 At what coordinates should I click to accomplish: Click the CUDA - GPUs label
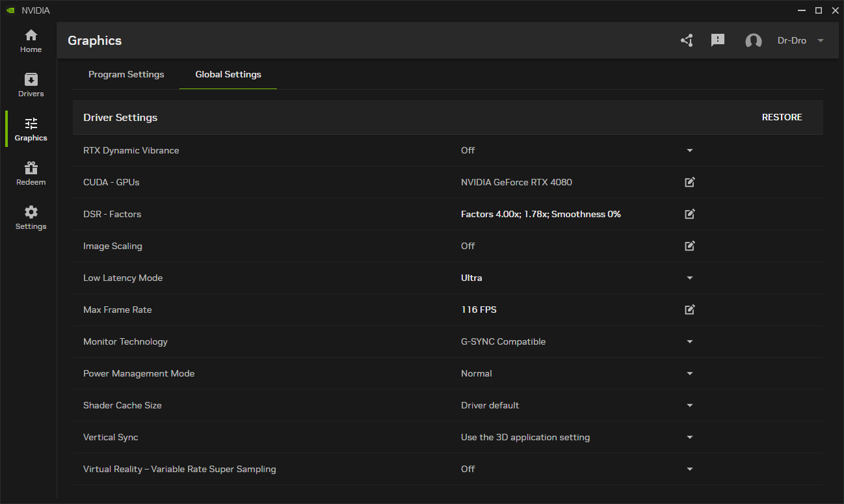[111, 182]
